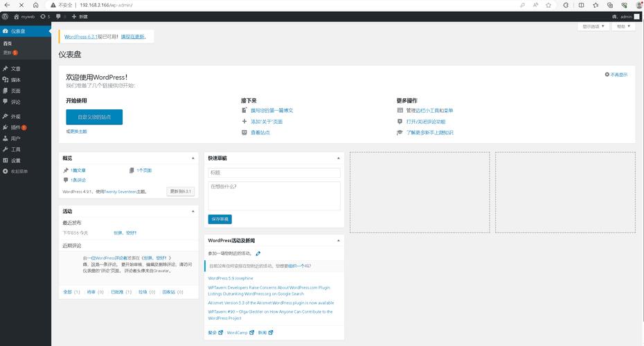
Task: Open 文章 Posts menu with pin icon
Action: 26,69
